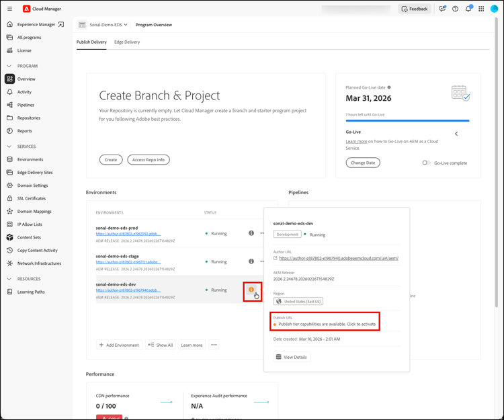Click the Critical badge under CDN performance

[109, 417]
